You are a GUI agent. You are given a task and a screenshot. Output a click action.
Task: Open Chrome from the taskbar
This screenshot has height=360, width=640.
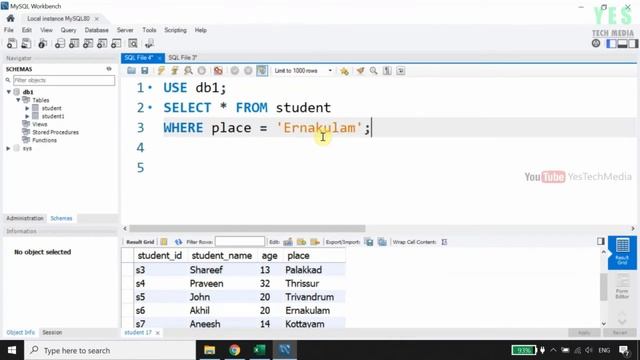(x=234, y=350)
